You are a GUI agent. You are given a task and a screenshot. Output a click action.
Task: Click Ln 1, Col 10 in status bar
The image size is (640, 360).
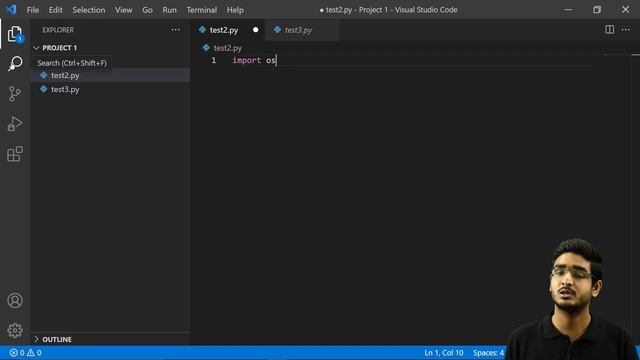[444, 353]
